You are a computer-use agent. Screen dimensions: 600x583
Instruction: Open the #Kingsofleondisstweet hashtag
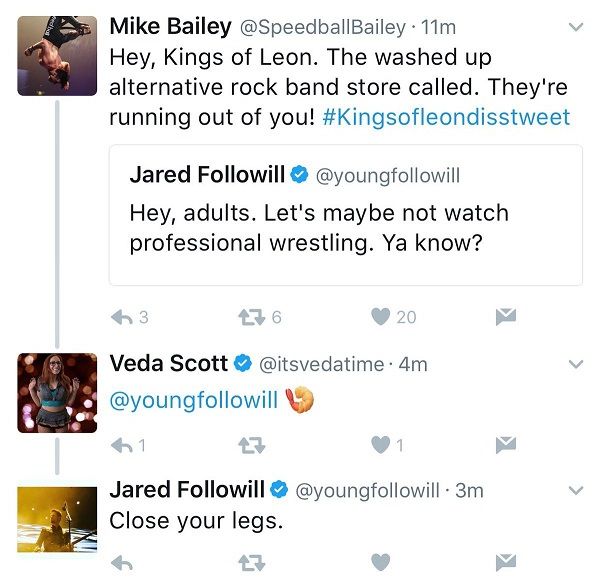(447, 117)
